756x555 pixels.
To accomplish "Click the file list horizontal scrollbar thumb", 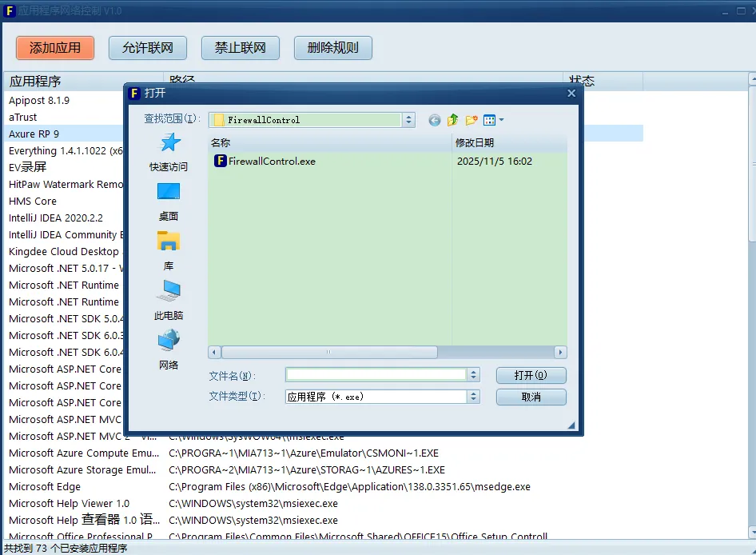I will click(x=328, y=353).
